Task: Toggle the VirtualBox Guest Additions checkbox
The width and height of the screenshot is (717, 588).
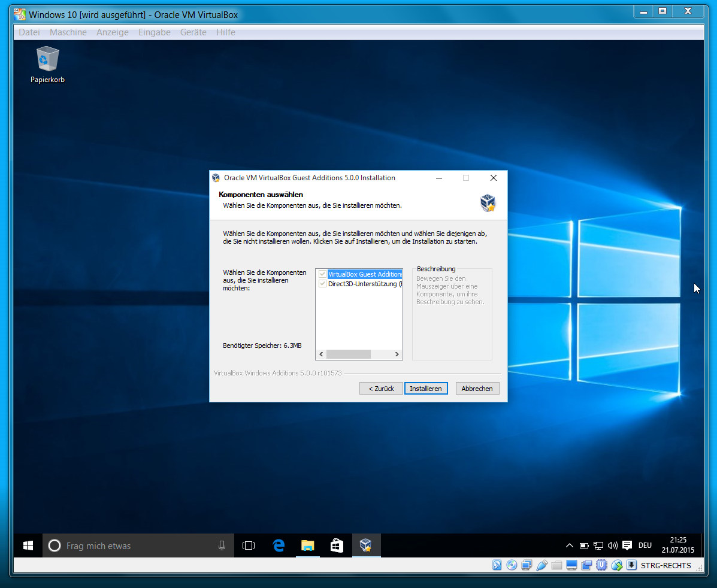Action: point(322,274)
